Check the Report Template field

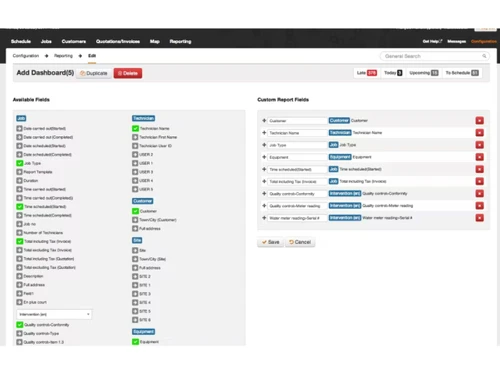[19, 172]
